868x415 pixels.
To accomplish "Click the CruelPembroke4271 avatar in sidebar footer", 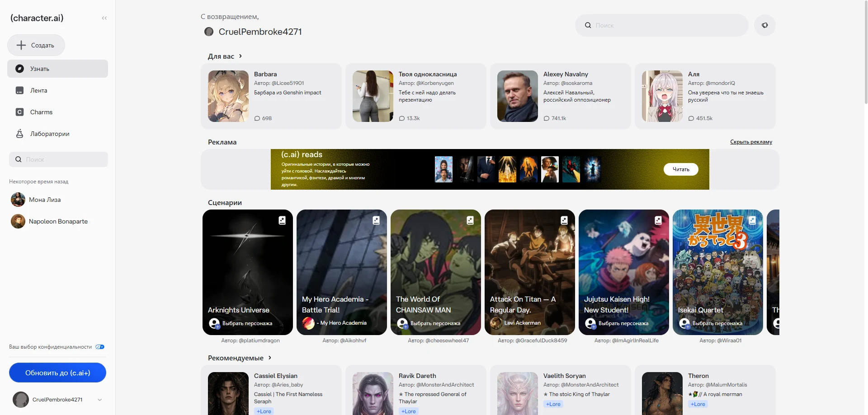I will tap(21, 400).
